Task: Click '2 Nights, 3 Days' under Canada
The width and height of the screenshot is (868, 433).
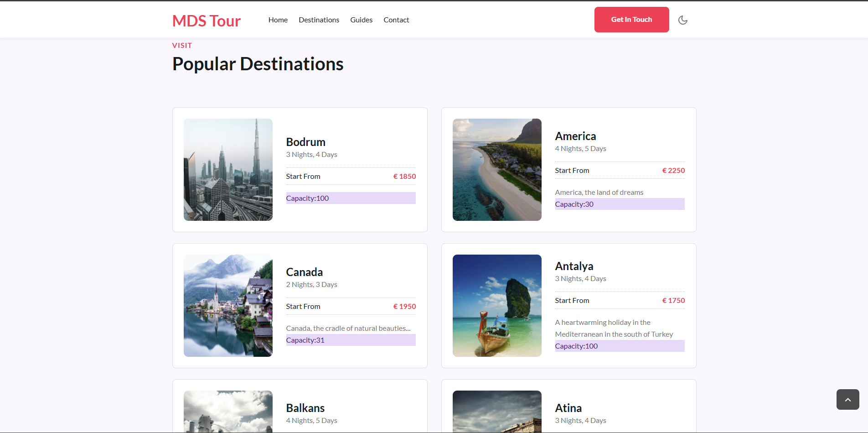Action: coord(312,284)
